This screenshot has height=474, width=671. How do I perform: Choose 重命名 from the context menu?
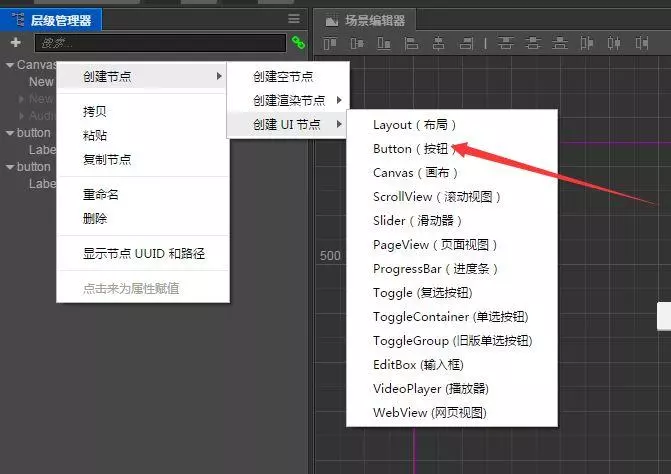click(101, 195)
